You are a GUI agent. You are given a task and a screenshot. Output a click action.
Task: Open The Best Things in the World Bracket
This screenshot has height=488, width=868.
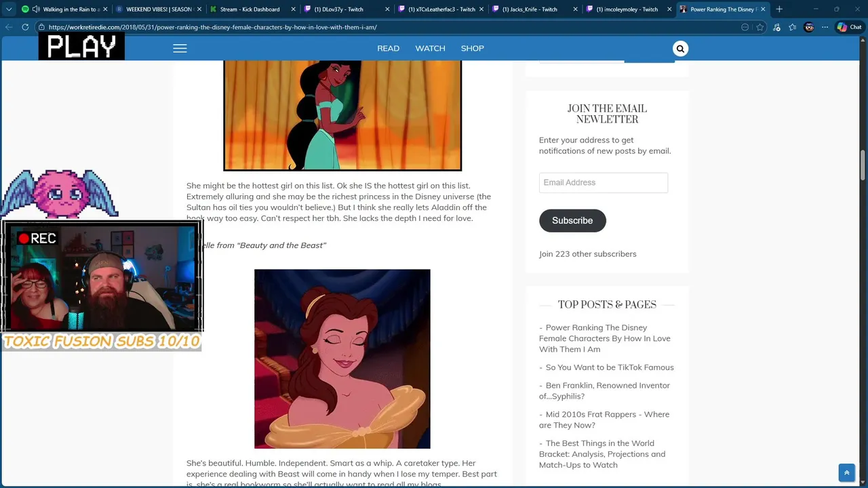pyautogui.click(x=602, y=454)
